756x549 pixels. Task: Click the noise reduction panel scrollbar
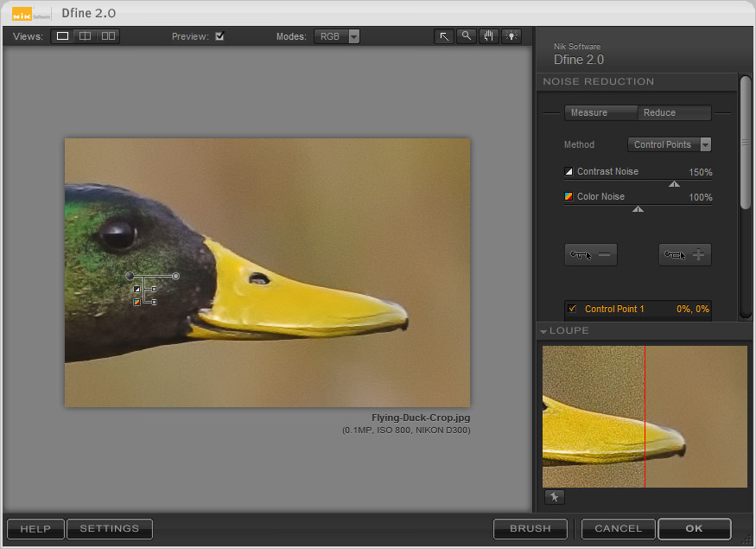pyautogui.click(x=746, y=143)
